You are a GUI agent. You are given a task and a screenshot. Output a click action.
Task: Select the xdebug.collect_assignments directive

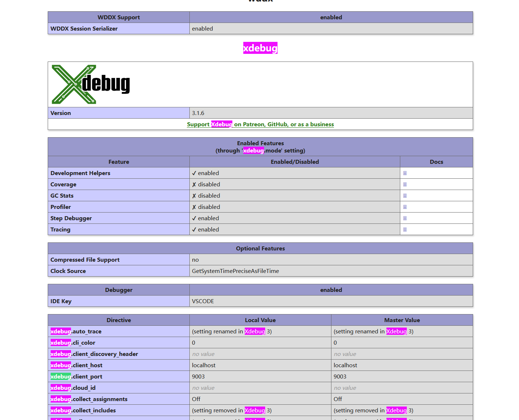89,399
